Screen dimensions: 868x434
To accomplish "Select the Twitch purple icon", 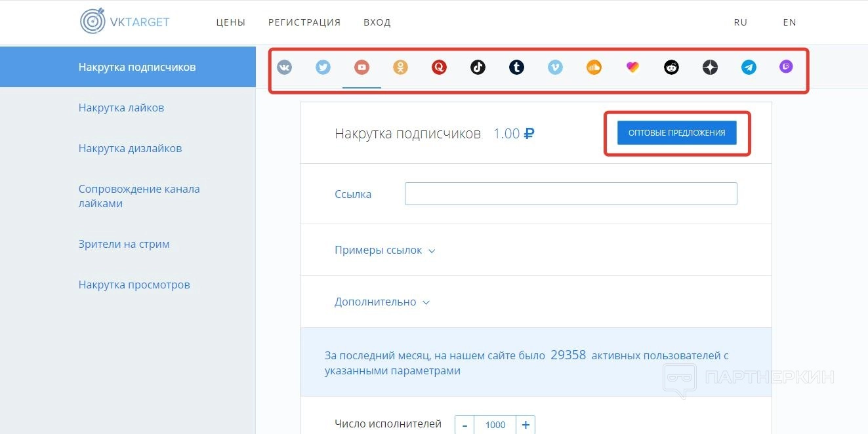I will click(786, 66).
